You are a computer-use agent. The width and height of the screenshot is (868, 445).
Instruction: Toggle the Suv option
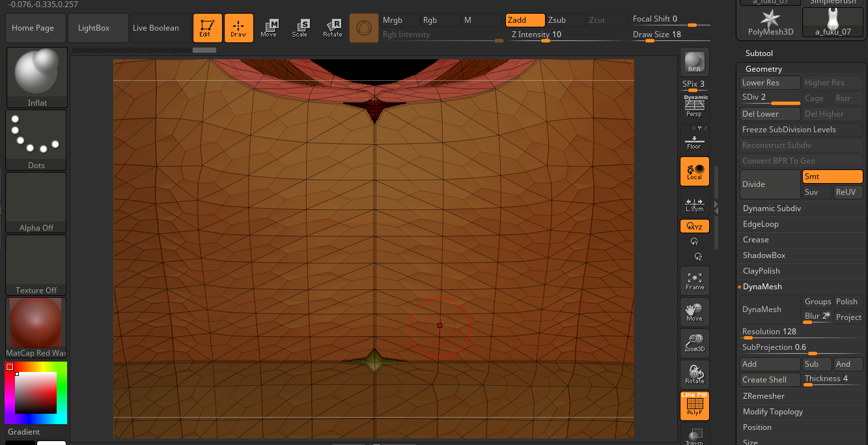pos(817,192)
